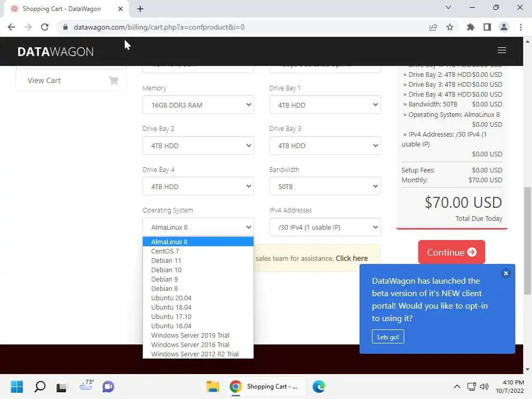Select Ubuntu 17.10 option
Screen dimensions: 532x399
point(198,316)
